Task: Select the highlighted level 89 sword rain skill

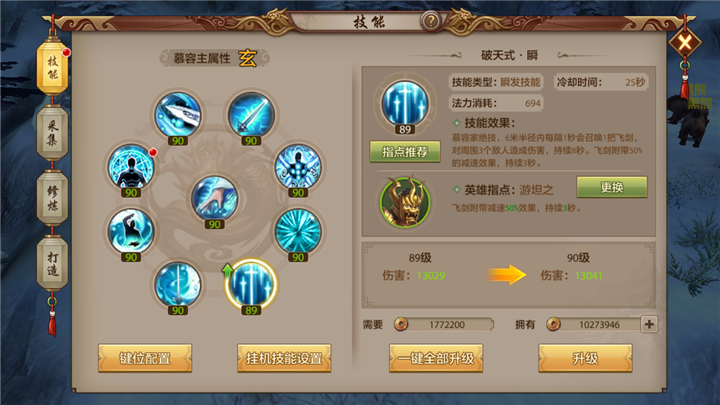Action: (251, 284)
